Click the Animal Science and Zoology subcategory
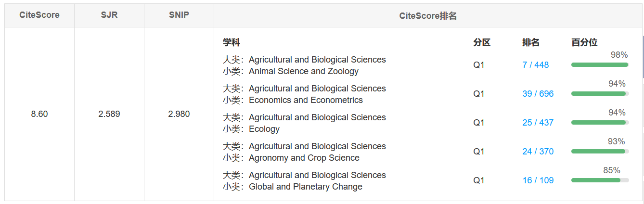Image resolution: width=644 pixels, height=204 pixels. [303, 71]
